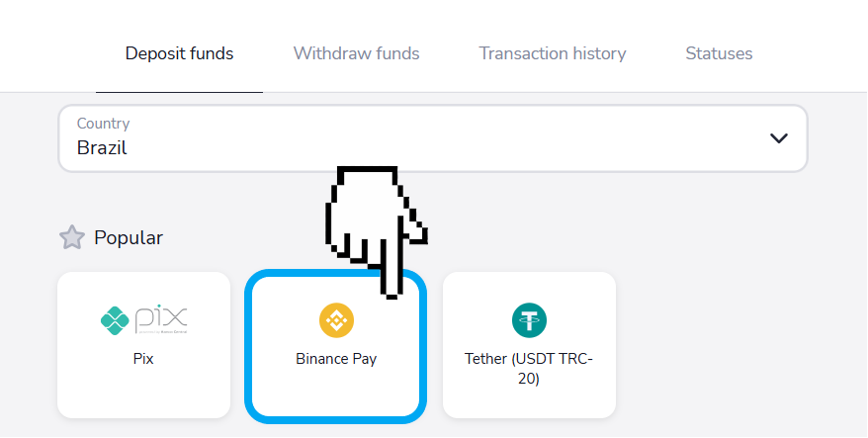Click the pointing hand cursor graphic
This screenshot has width=868, height=438.
tap(377, 232)
